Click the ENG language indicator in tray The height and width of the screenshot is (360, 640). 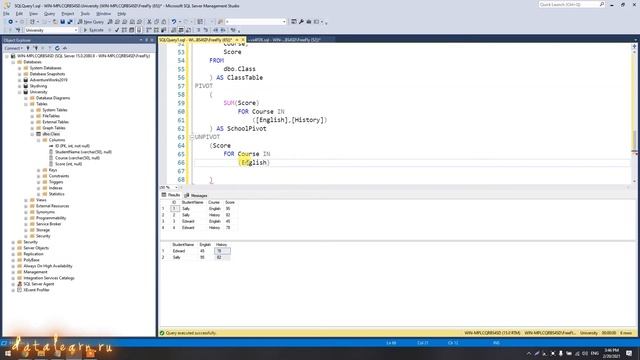pyautogui.click(x=595, y=353)
